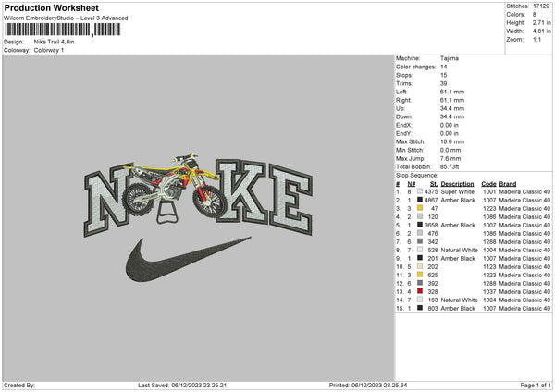This screenshot has width=555, height=392.
Task: Click the barcode under the worksheet title
Action: [x=63, y=30]
